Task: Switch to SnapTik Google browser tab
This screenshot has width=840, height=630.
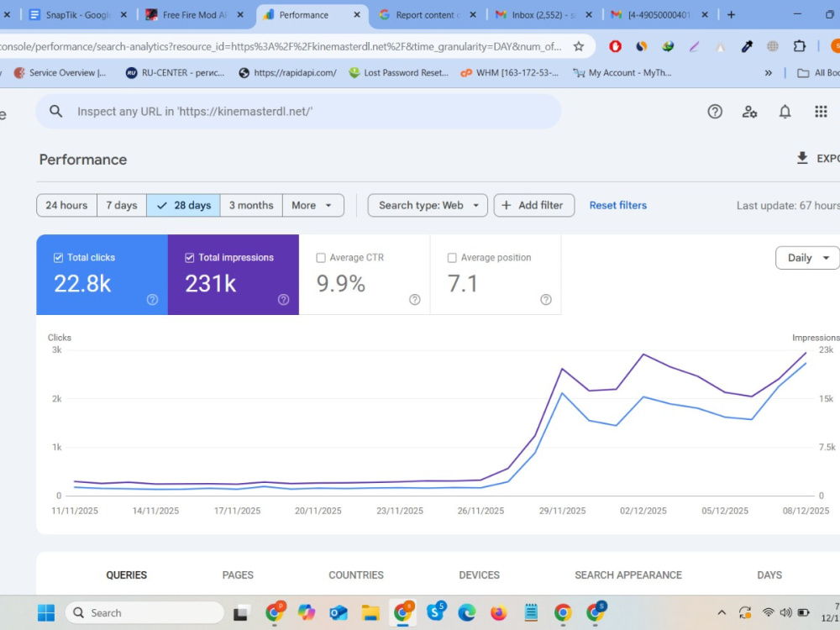Action: 77,15
